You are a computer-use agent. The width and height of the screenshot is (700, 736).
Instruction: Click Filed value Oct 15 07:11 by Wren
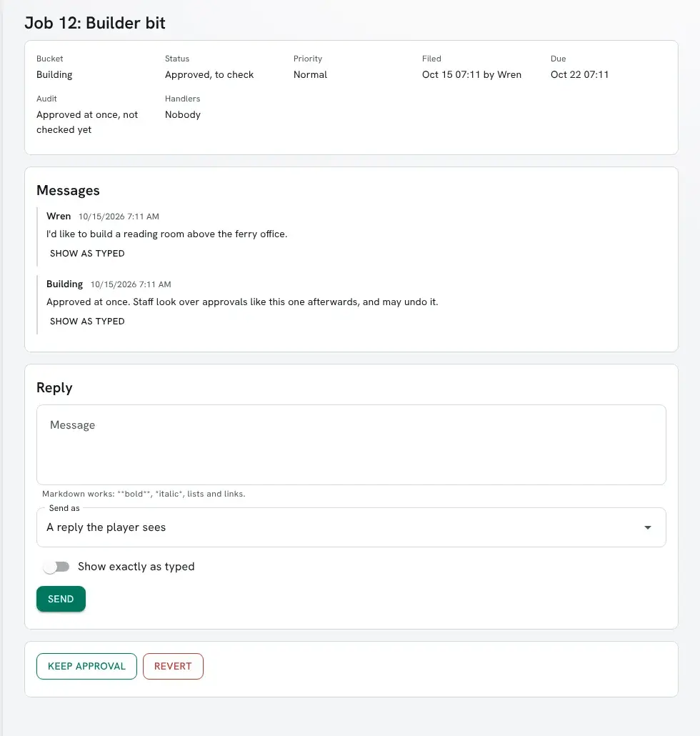click(x=471, y=74)
